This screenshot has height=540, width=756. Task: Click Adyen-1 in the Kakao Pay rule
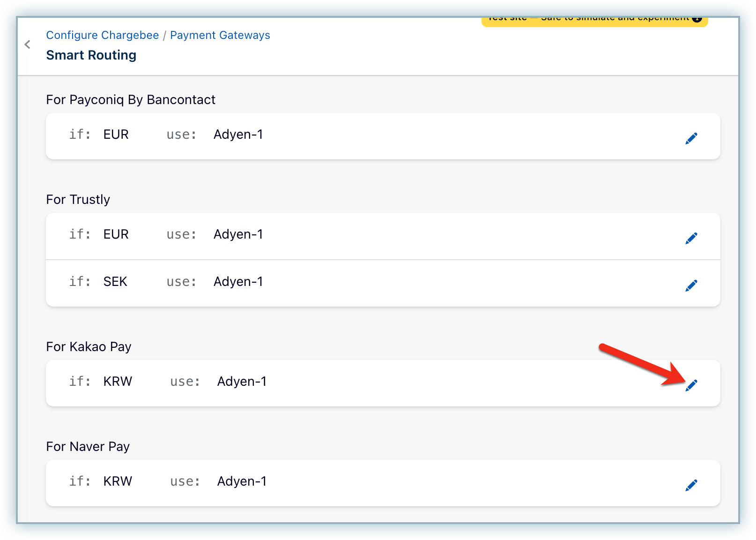[x=242, y=382]
